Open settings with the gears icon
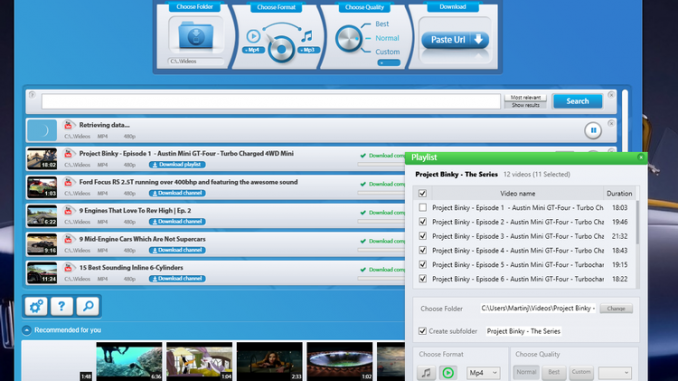Screen dimensions: 678x381 pos(36,306)
